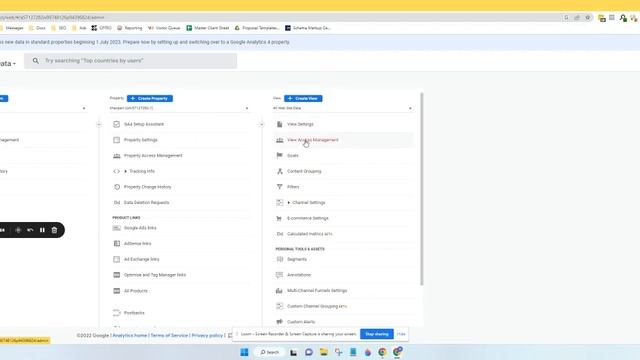The height and width of the screenshot is (360, 640).
Task: Open the Terms of Service link
Action: (x=169, y=336)
